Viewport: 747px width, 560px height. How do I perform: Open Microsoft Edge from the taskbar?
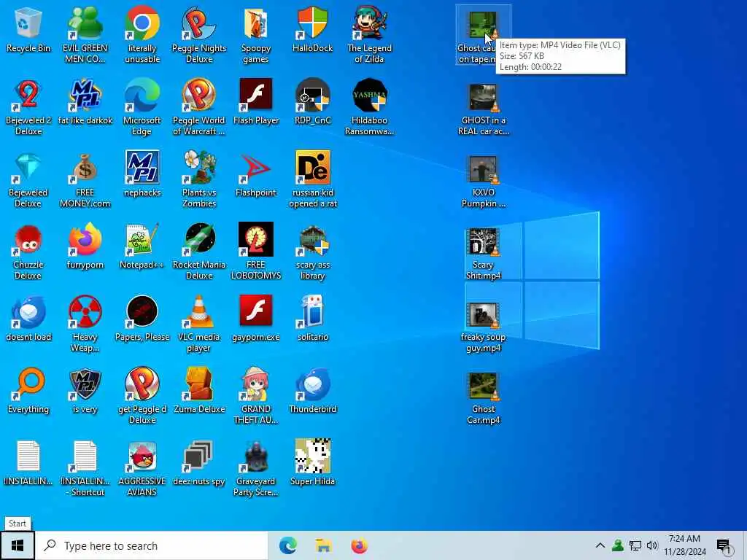(287, 545)
